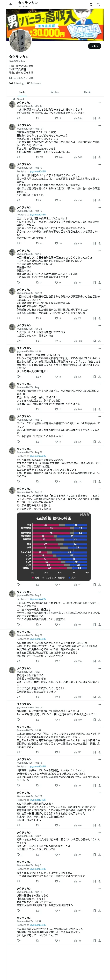Click the Grok icon beside search
Screen dimensions: 110x980
pos(91,4)
